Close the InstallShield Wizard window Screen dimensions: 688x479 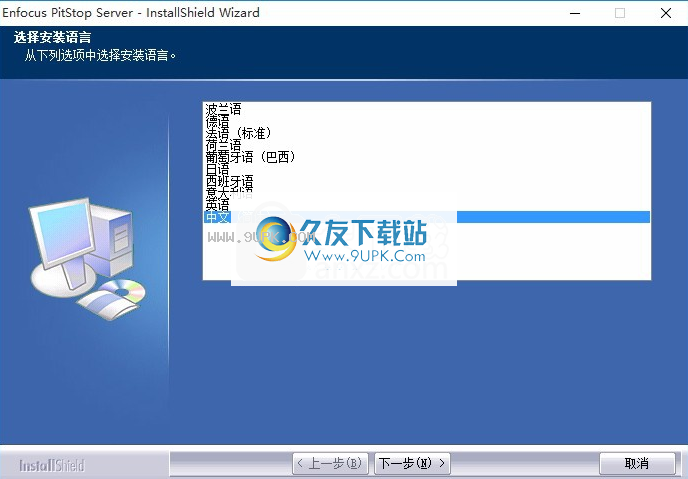[x=666, y=13]
